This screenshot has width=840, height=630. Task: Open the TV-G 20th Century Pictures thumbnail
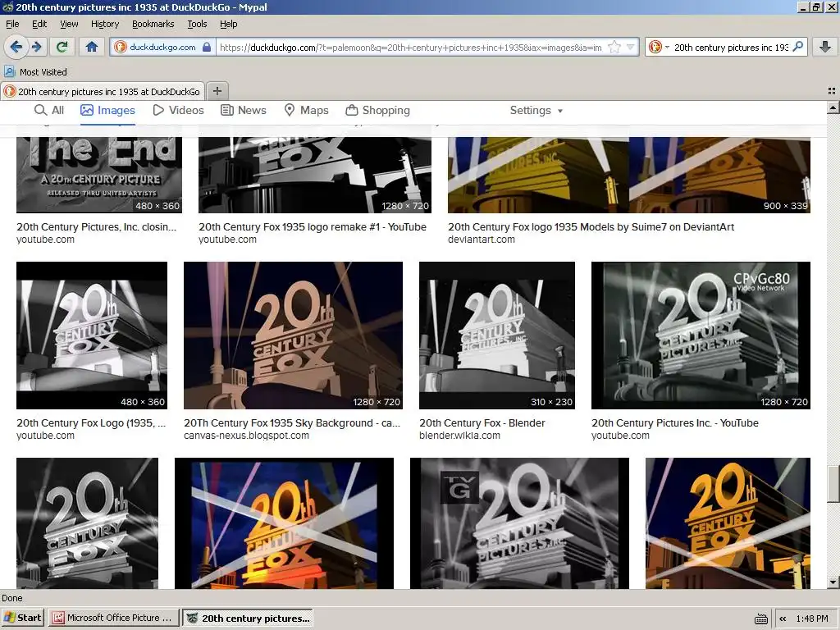point(519,523)
